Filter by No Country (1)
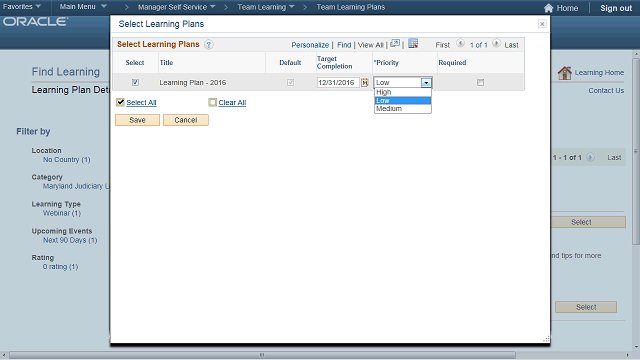 (67, 160)
